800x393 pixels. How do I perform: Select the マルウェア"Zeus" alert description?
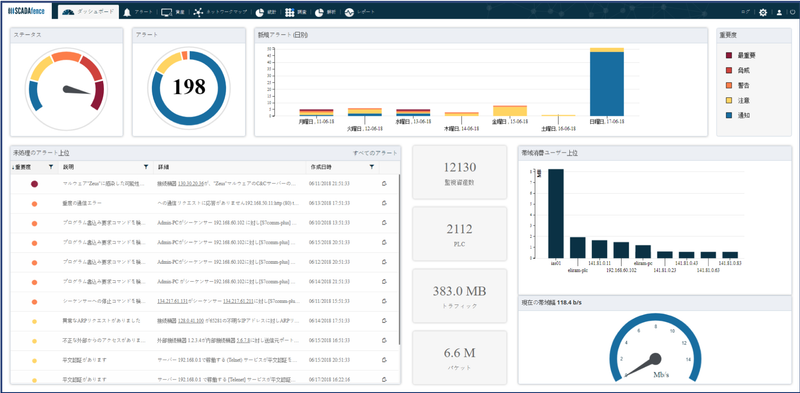[104, 184]
